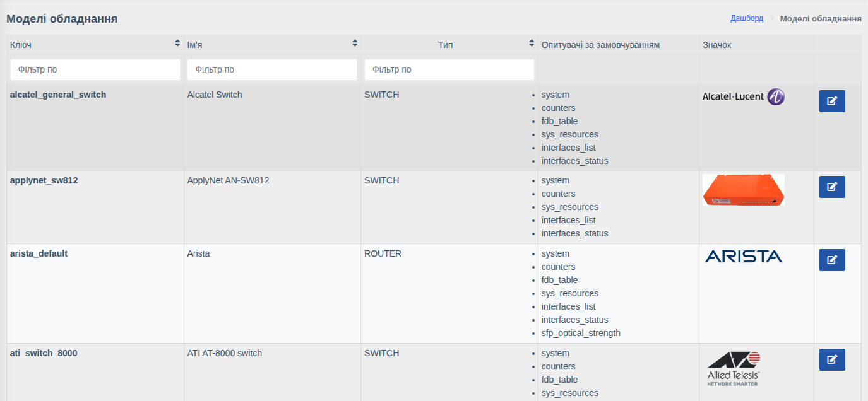Viewport: 868px width, 401px height.
Task: Click fdb_table poller in ati_switch_8000 row
Action: pos(559,380)
